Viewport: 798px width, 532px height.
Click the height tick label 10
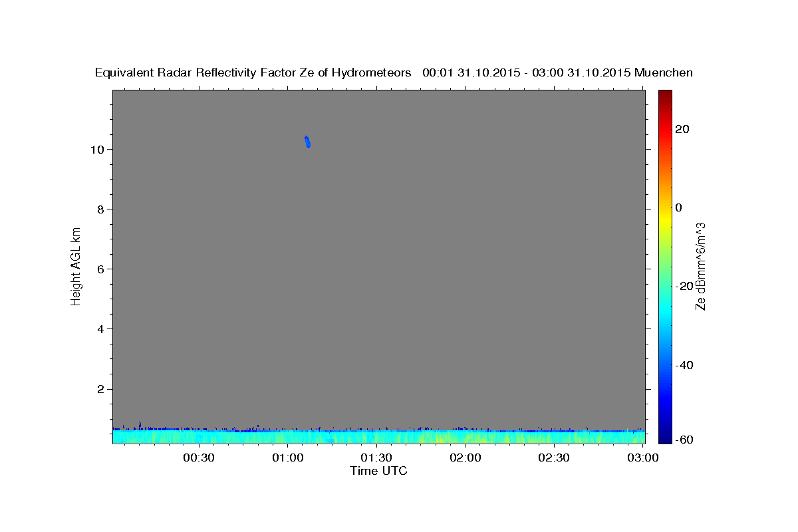(x=99, y=149)
